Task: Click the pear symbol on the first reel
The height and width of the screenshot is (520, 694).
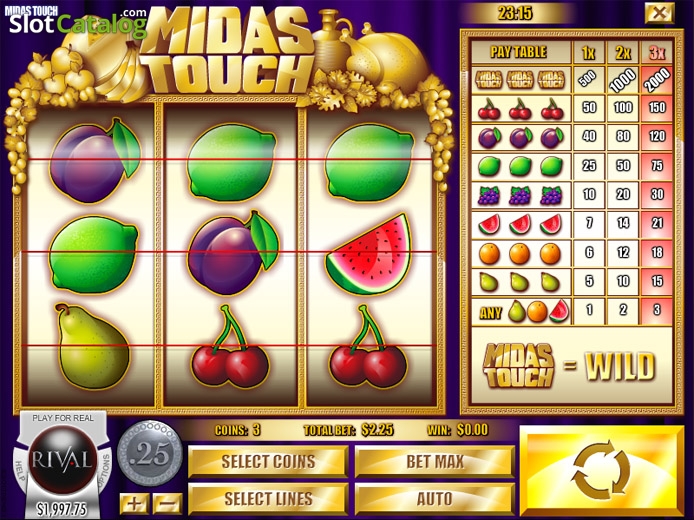Action: coord(92,347)
